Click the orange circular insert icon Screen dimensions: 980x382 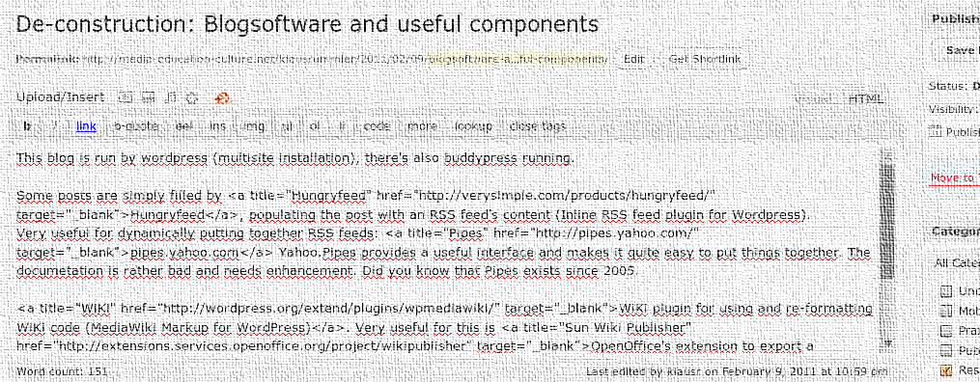point(222,97)
